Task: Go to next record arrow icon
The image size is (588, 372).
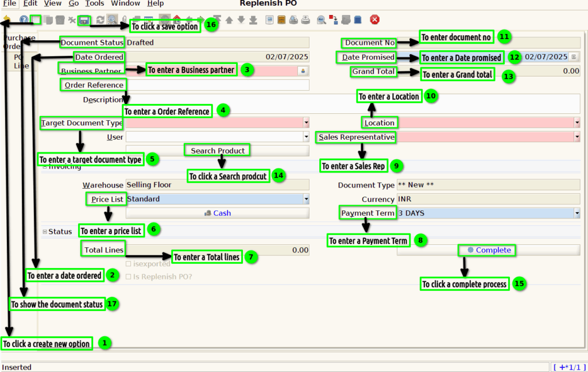Action: [241, 20]
